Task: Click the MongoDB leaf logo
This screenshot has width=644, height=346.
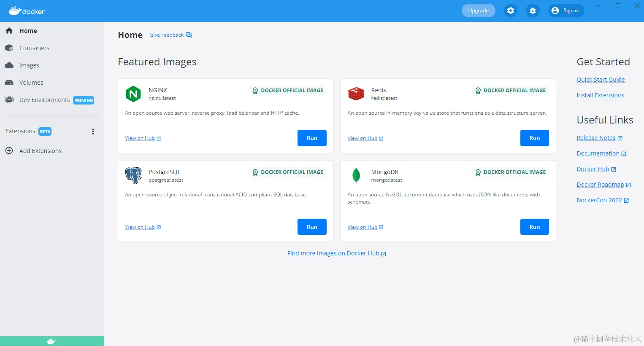Action: [x=356, y=175]
